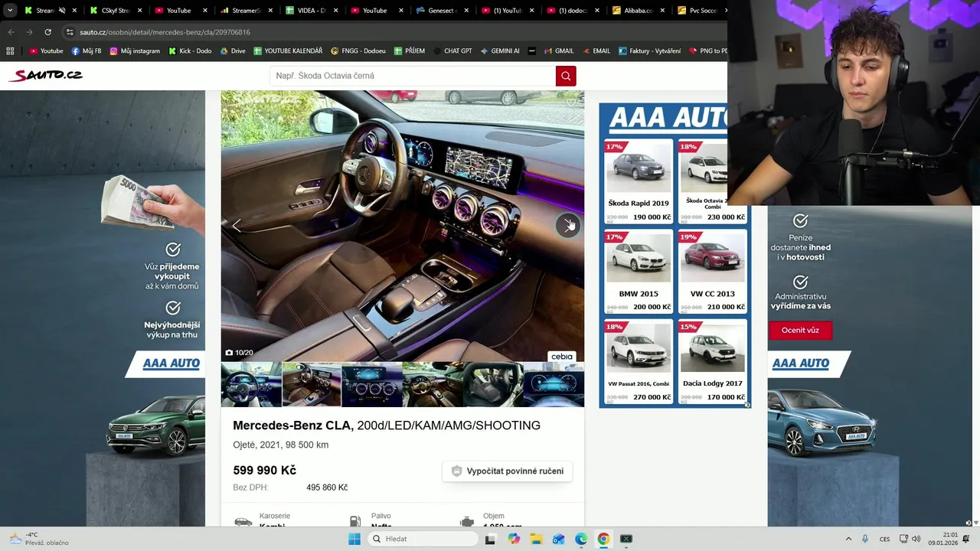The width and height of the screenshot is (980, 551).
Task: Click the Vypočítat povinné ručení button
Action: click(508, 471)
